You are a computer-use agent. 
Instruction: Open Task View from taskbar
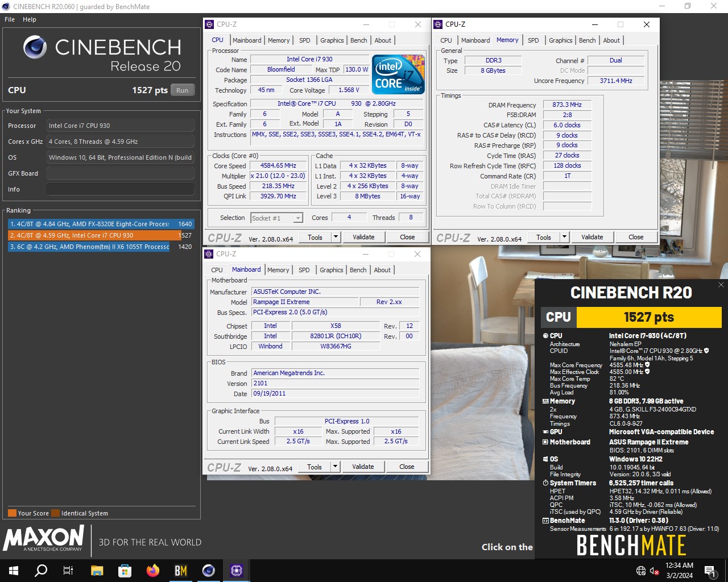68,571
